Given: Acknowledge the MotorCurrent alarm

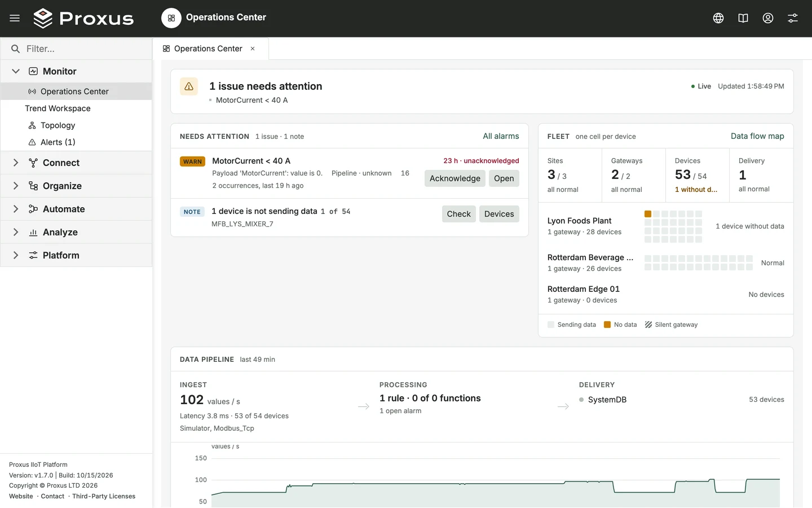Looking at the screenshot, I should click(455, 178).
